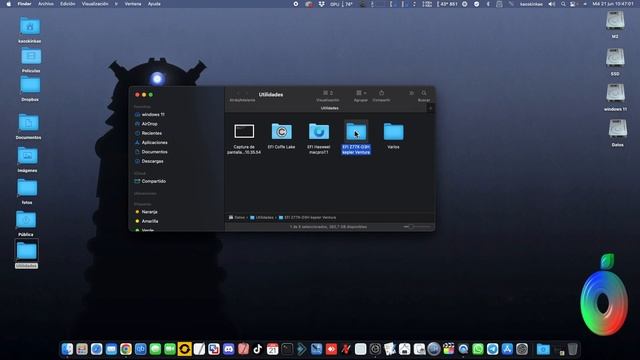
Task: Open the Agrupar dropdown in toolbar
Action: coord(360,93)
